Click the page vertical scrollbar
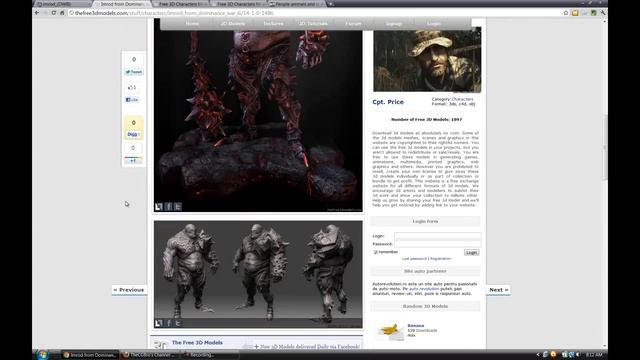 click(x=605, y=147)
